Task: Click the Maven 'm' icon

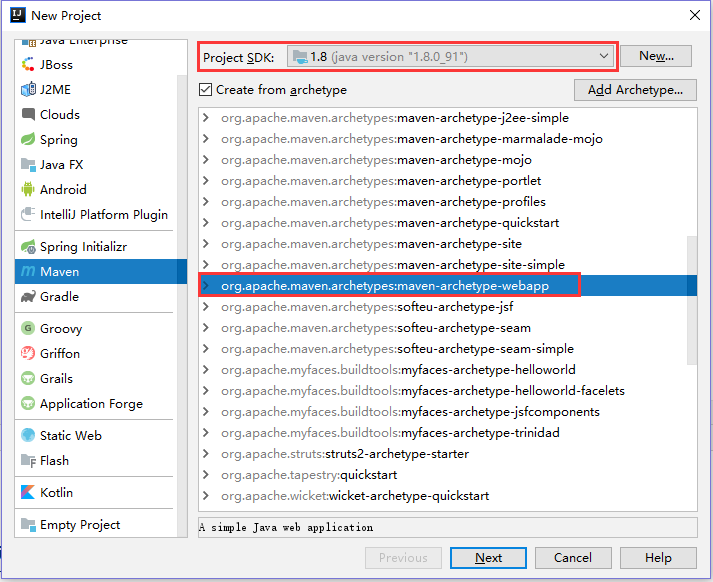Action: pyautogui.click(x=28, y=271)
